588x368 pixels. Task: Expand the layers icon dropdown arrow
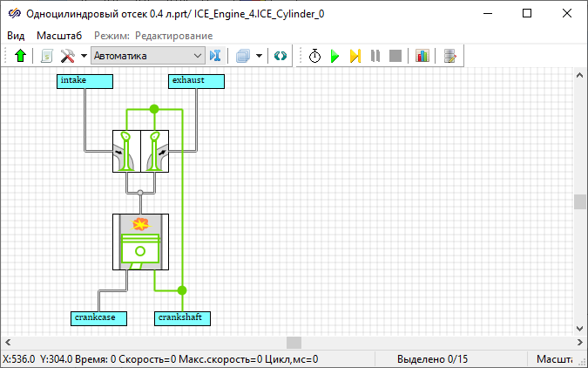point(259,56)
